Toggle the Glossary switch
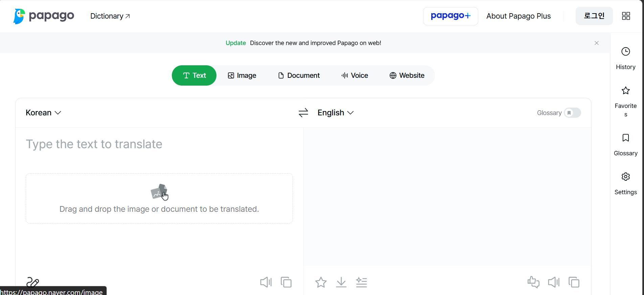 (572, 113)
